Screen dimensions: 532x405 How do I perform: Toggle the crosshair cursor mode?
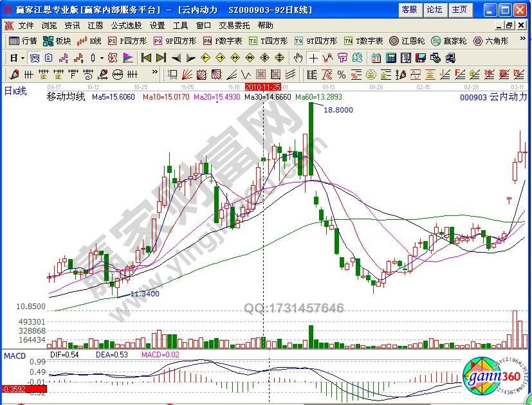313,57
